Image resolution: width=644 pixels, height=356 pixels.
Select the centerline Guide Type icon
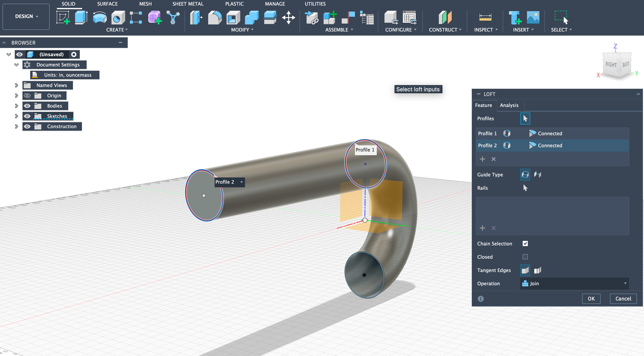pyautogui.click(x=538, y=174)
